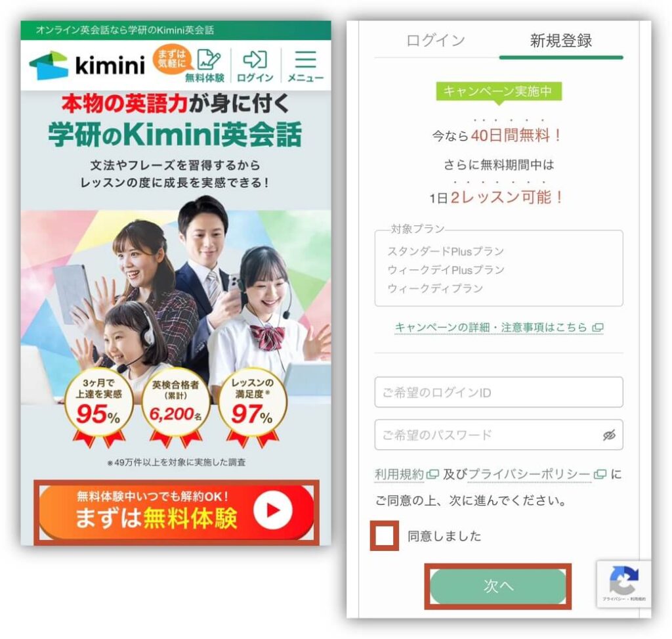This screenshot has height=639, width=672.
Task: Click the まずは無料体験 orange button
Action: (176, 512)
